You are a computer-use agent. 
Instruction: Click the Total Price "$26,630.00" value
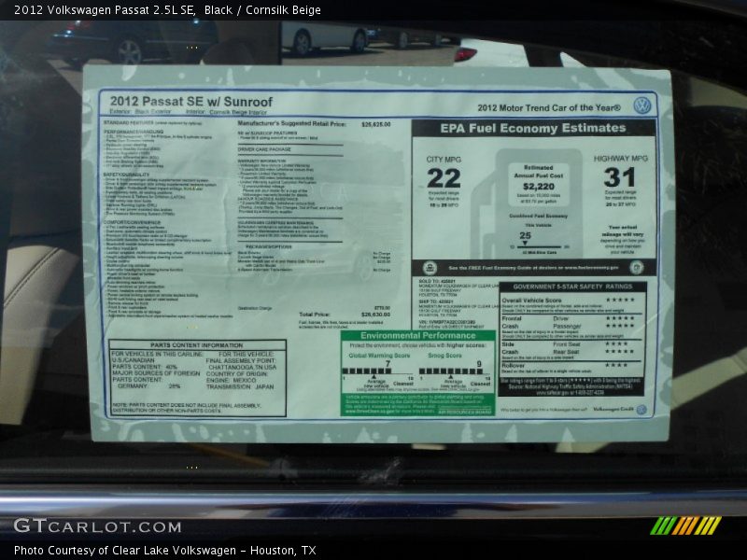pyautogui.click(x=375, y=315)
